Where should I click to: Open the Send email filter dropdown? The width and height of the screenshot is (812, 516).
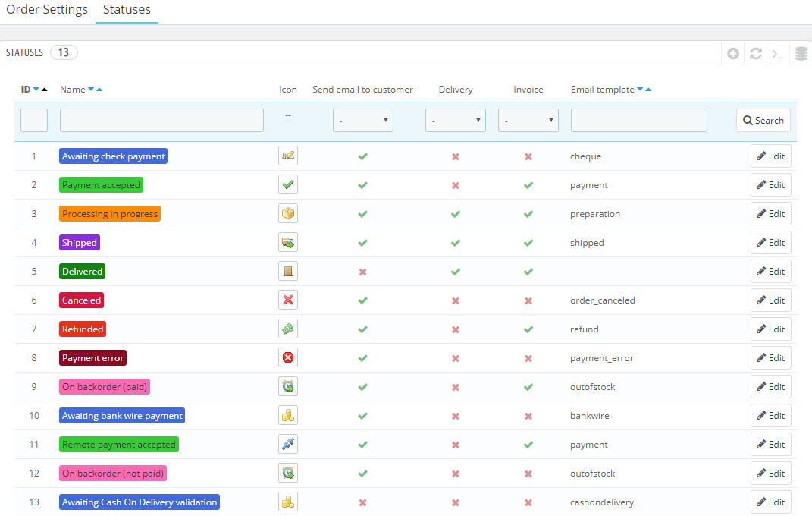pos(362,120)
